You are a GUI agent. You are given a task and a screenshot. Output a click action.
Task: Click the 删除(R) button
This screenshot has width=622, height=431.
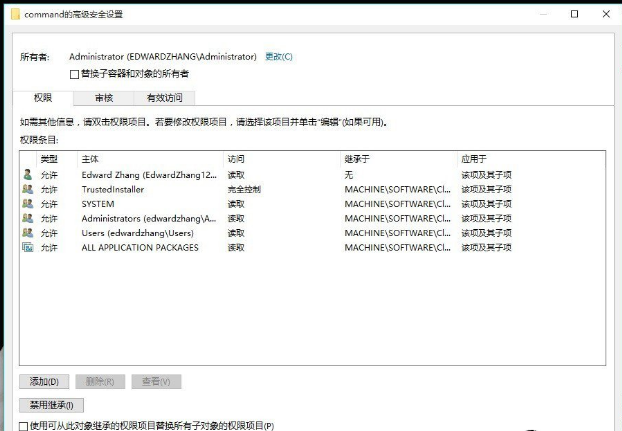100,381
